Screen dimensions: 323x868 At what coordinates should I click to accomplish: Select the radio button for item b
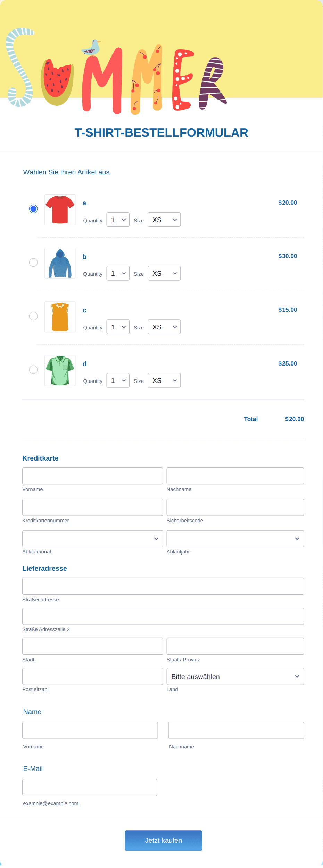pos(33,263)
